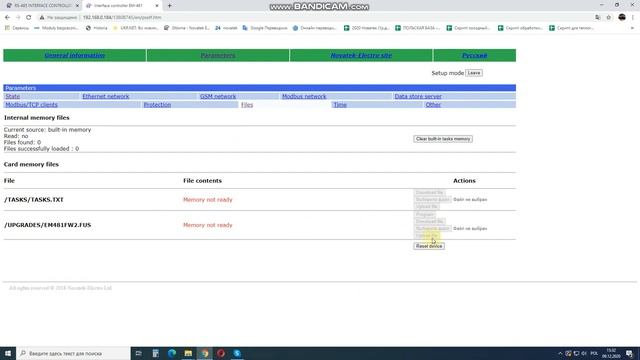Open the ПОЛЬСКАЯ БАЗА bookmark
The height and width of the screenshot is (360, 640).
click(418, 28)
